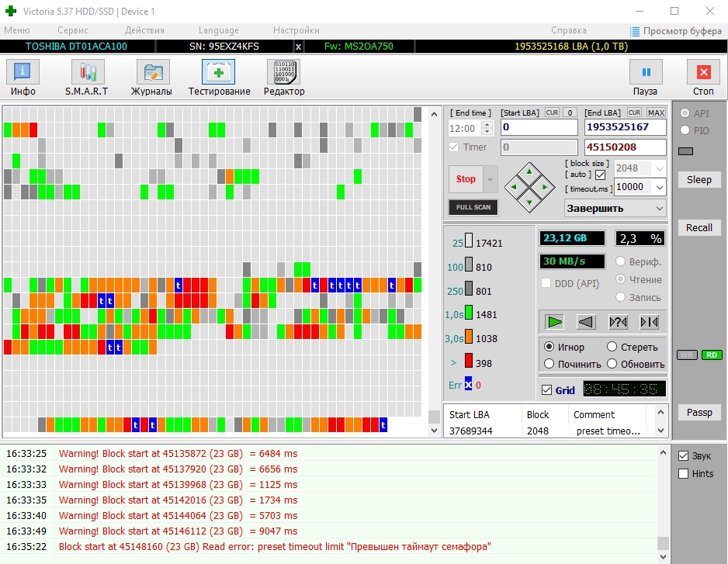Open the Сервис menu
The width and height of the screenshot is (728, 564).
(72, 30)
